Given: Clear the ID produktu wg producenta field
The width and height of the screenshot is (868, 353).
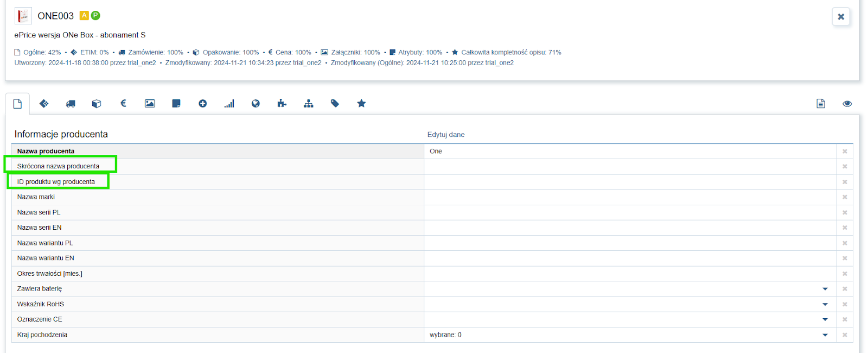Looking at the screenshot, I should 845,182.
